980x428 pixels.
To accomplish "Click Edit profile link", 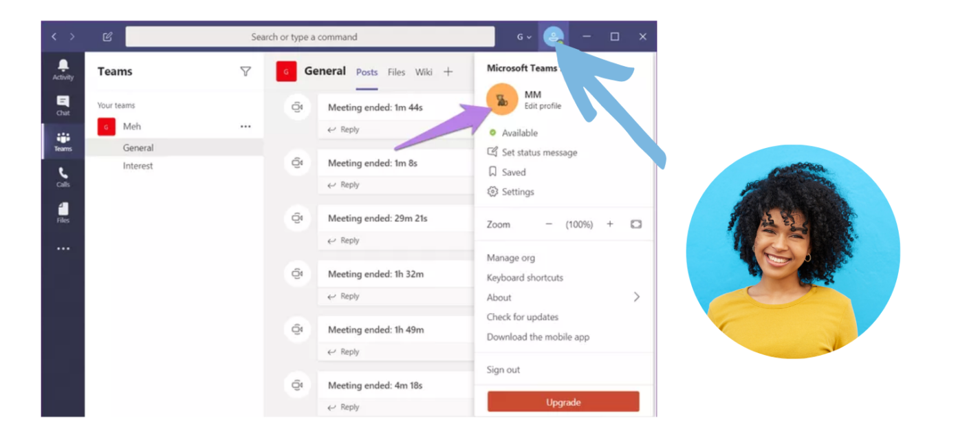I will tap(543, 106).
